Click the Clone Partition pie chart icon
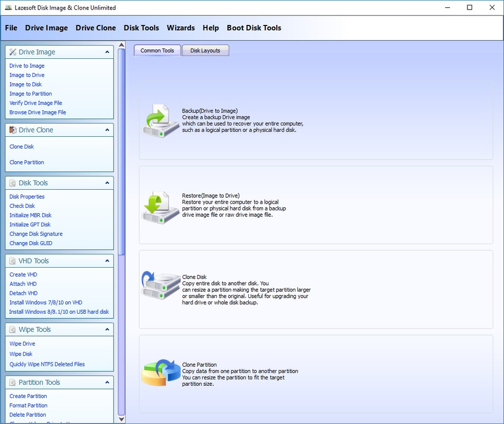Image resolution: width=504 pixels, height=424 pixels. (161, 373)
